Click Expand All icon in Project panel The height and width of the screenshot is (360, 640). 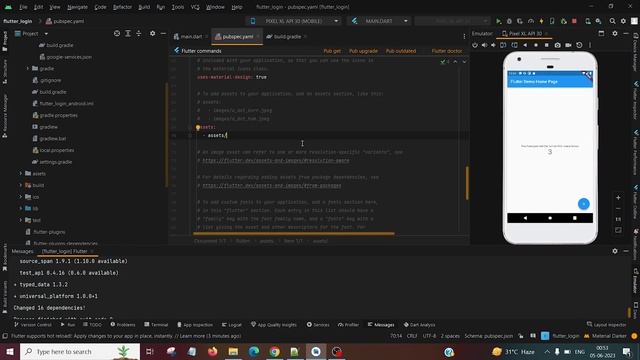tap(128, 33)
